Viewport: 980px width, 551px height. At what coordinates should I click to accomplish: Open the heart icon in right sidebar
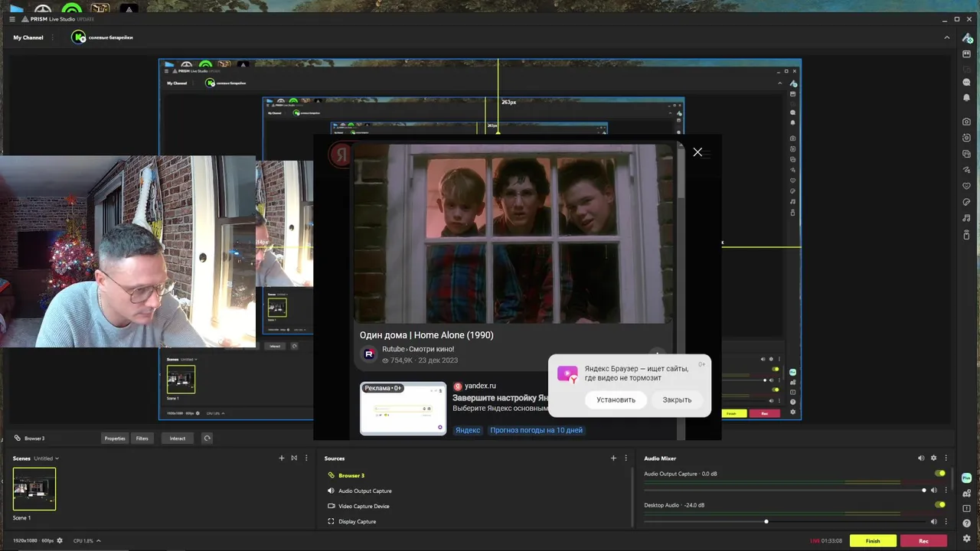(x=967, y=186)
